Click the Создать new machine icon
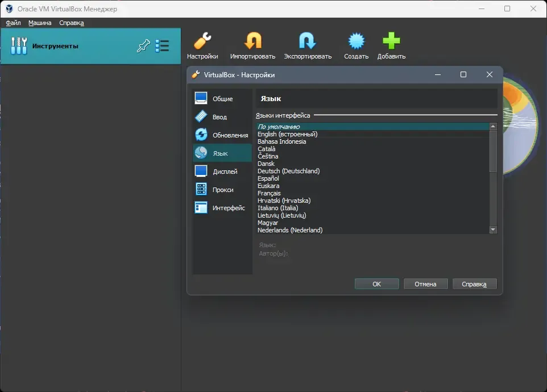The width and height of the screenshot is (547, 392). coord(356,41)
